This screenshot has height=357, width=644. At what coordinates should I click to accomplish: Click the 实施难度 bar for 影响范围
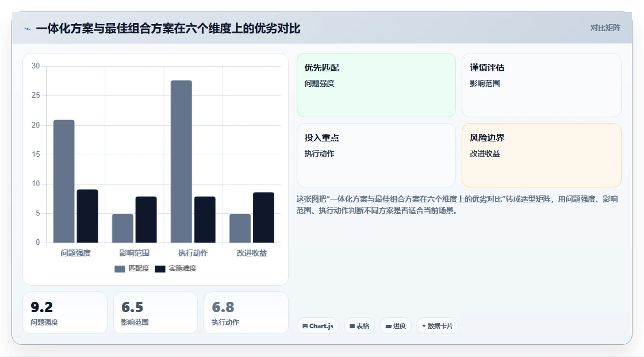(146, 220)
